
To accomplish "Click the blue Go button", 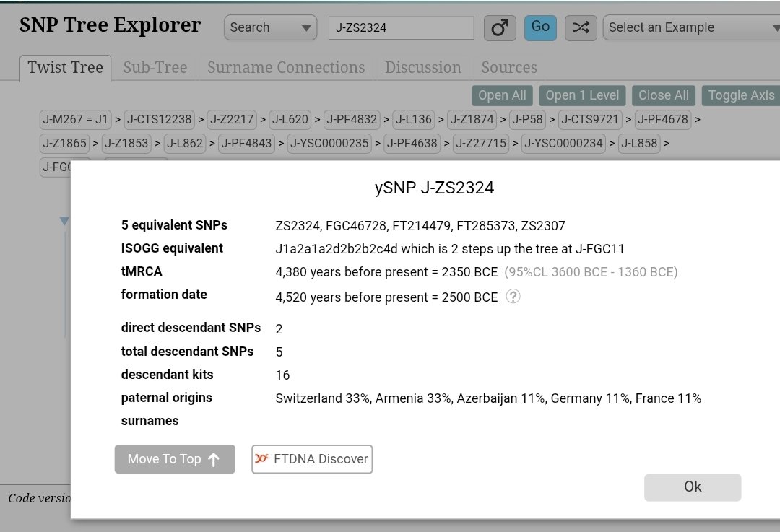I will click(x=540, y=27).
